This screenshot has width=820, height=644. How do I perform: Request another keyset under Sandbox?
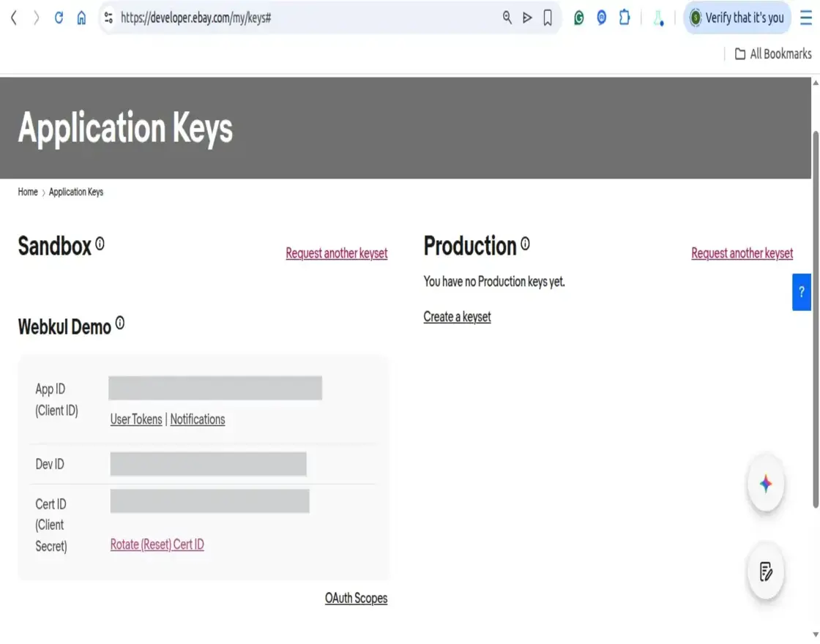tap(336, 253)
